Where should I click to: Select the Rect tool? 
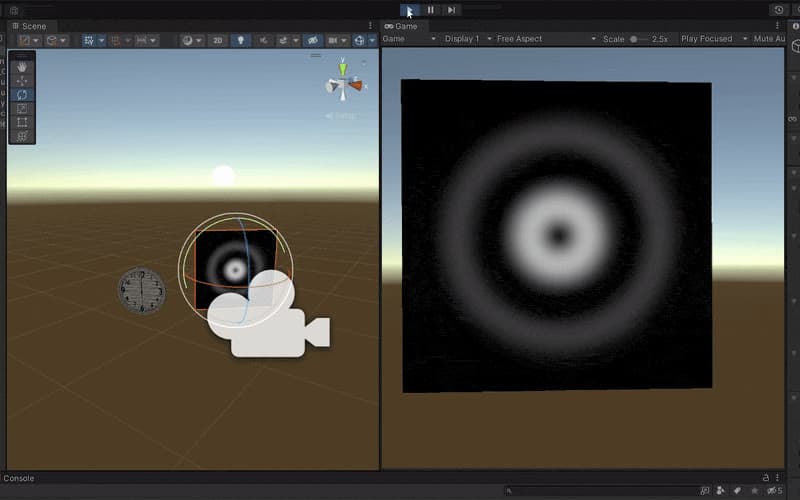click(22, 122)
